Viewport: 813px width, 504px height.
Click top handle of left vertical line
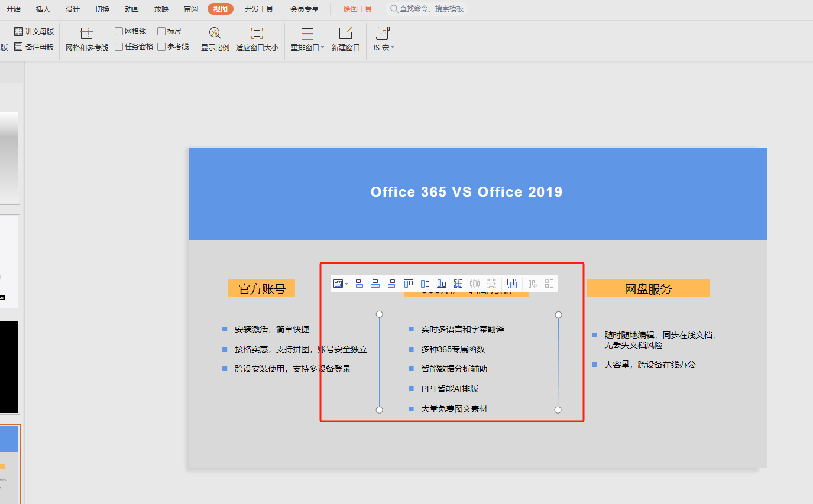[x=380, y=314]
